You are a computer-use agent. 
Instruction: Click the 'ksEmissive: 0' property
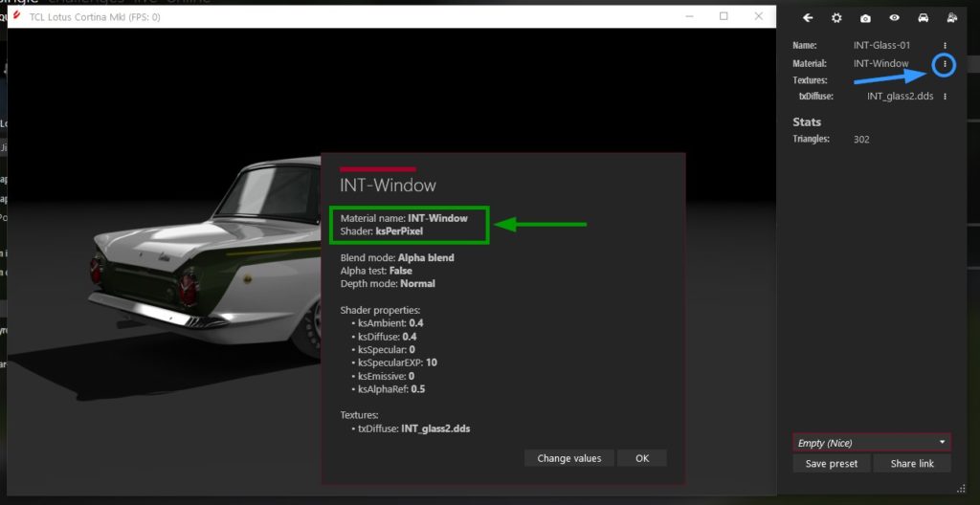point(387,376)
